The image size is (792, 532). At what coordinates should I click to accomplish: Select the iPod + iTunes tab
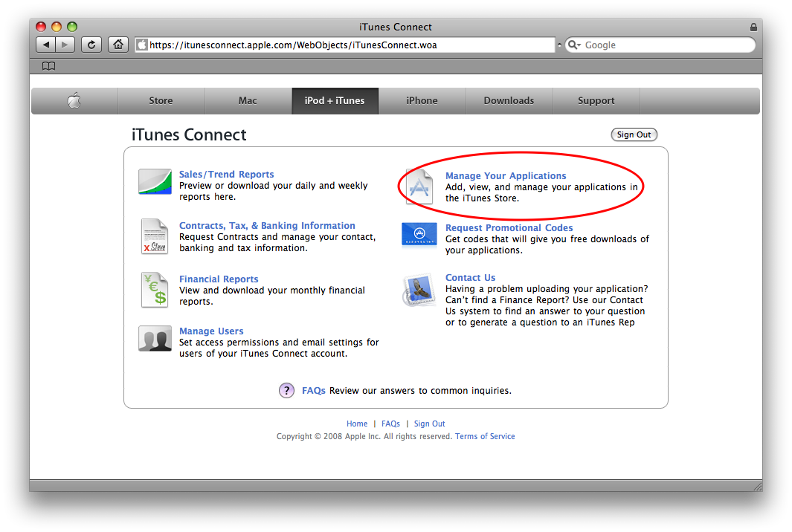(335, 101)
